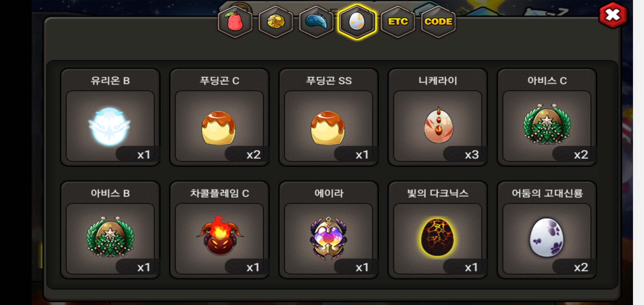Open the CODE tab

click(438, 22)
